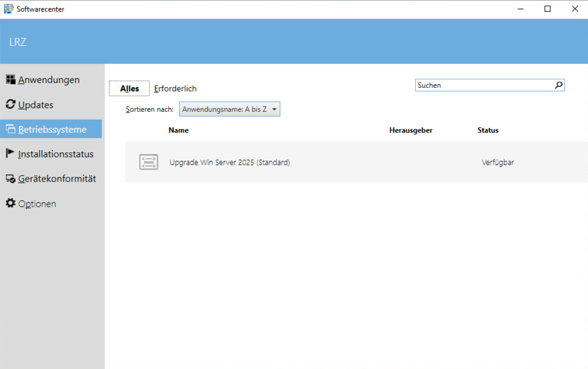588x369 pixels.
Task: Switch to the Erforderlich tab
Action: pos(175,89)
